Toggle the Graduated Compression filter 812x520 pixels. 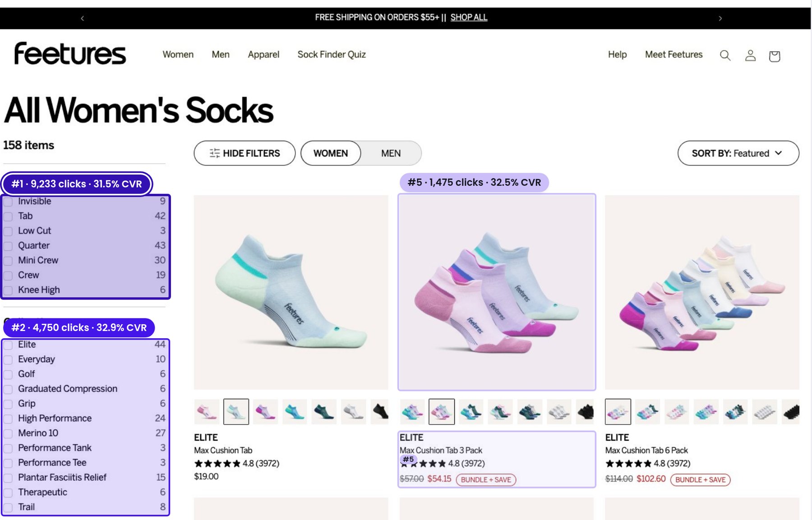pyautogui.click(x=8, y=389)
